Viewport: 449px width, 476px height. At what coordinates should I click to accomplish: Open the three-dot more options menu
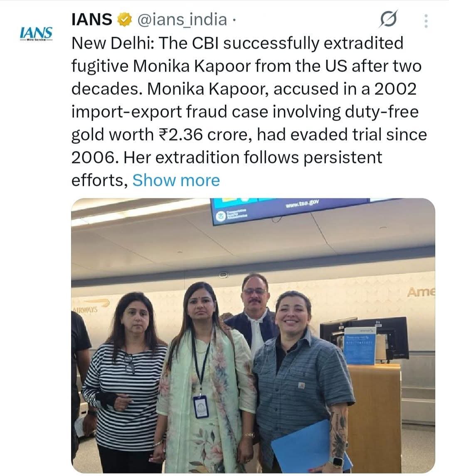425,21
